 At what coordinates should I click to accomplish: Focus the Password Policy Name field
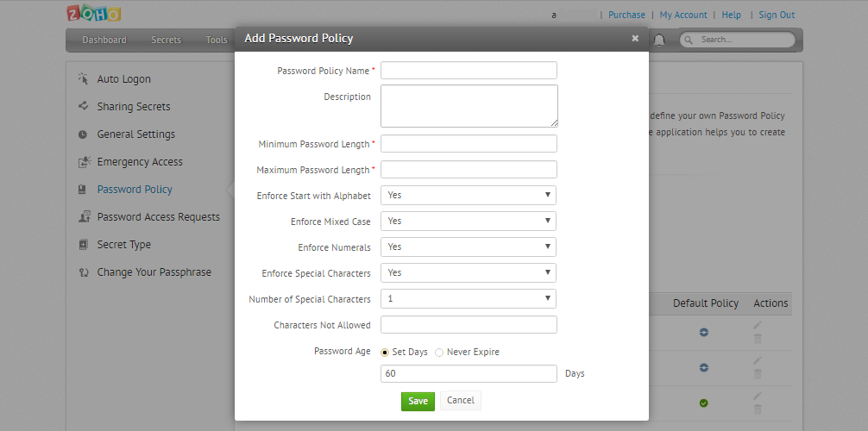click(x=469, y=71)
